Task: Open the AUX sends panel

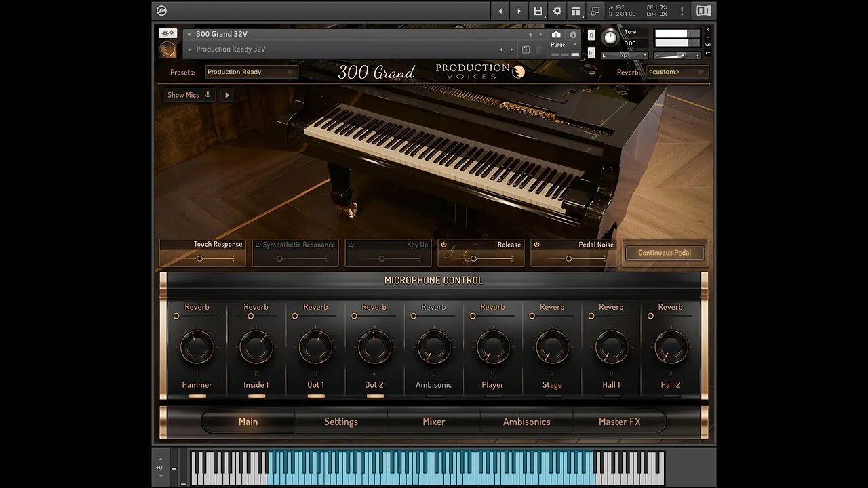Action: tap(707, 44)
